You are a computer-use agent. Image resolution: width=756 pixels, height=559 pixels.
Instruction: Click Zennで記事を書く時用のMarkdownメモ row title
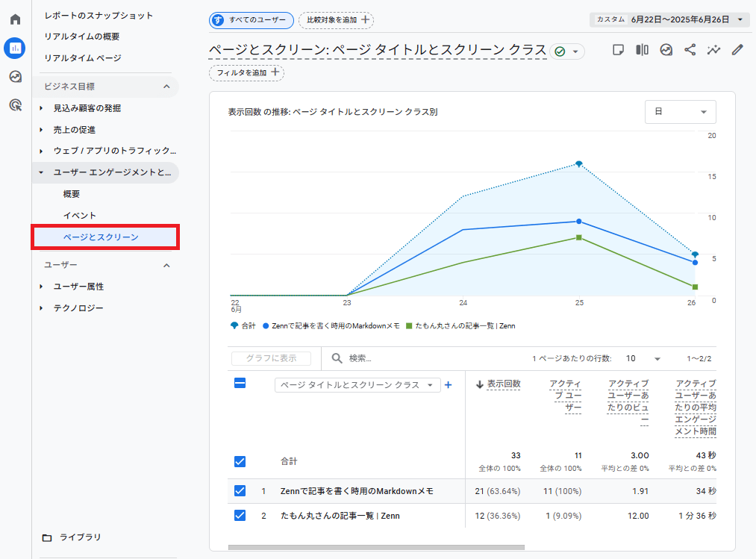click(357, 491)
